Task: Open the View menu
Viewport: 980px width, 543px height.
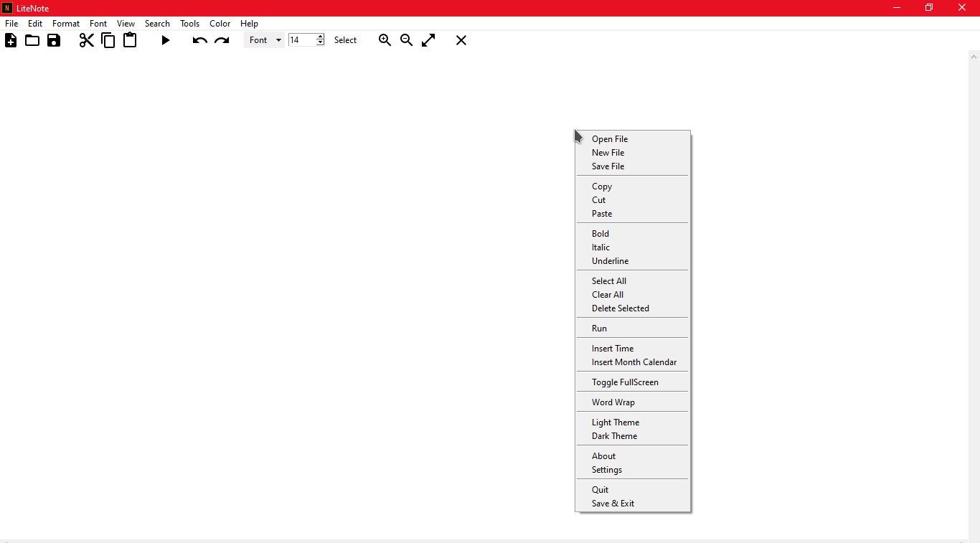Action: tap(126, 24)
